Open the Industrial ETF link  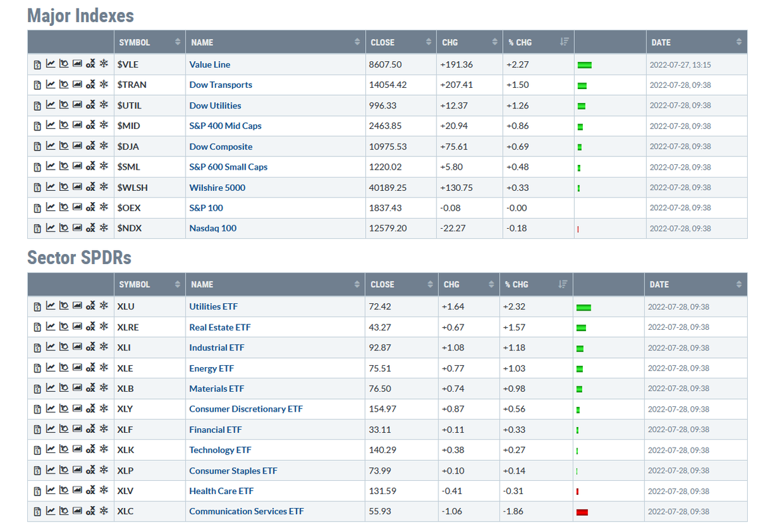(x=216, y=347)
